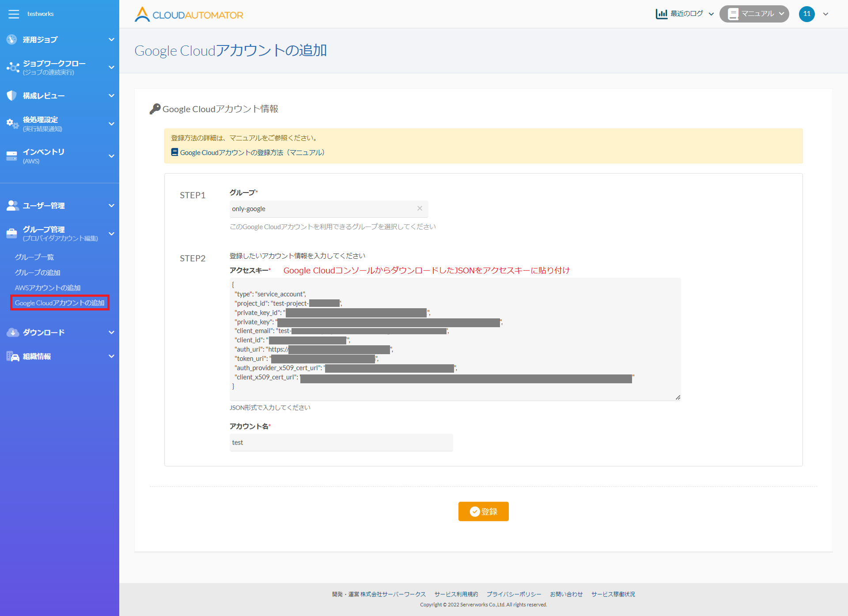Image resolution: width=848 pixels, height=616 pixels.
Task: Click the アカウント名 input field
Action: click(341, 442)
